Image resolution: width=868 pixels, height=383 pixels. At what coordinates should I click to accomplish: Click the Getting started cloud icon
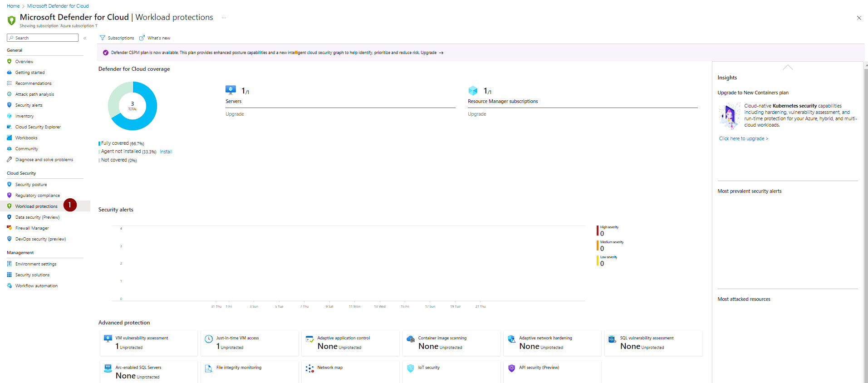pos(9,72)
